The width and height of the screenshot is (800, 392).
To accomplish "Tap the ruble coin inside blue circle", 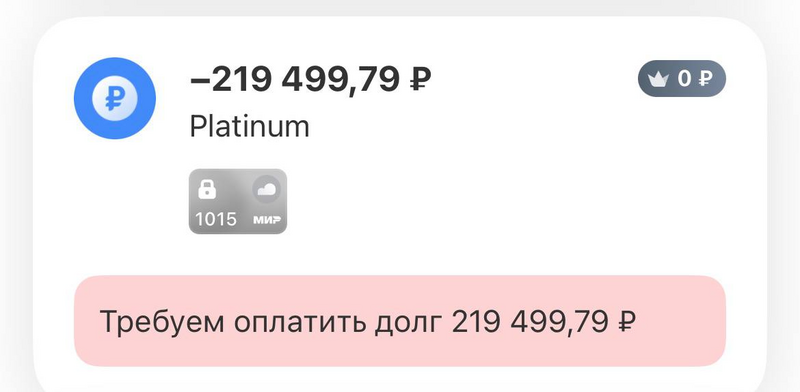I will 115,98.
